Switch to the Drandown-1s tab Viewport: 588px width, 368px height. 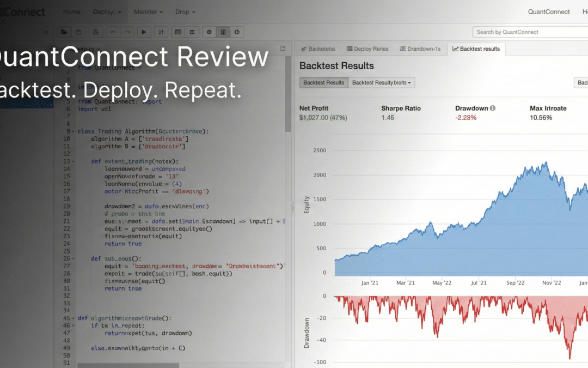click(420, 49)
